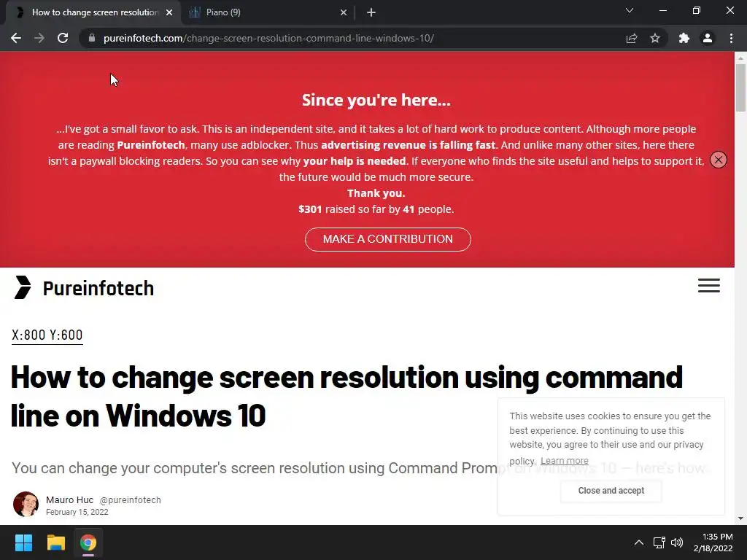747x560 pixels.
Task: Open the Windows Start menu
Action: [23, 542]
